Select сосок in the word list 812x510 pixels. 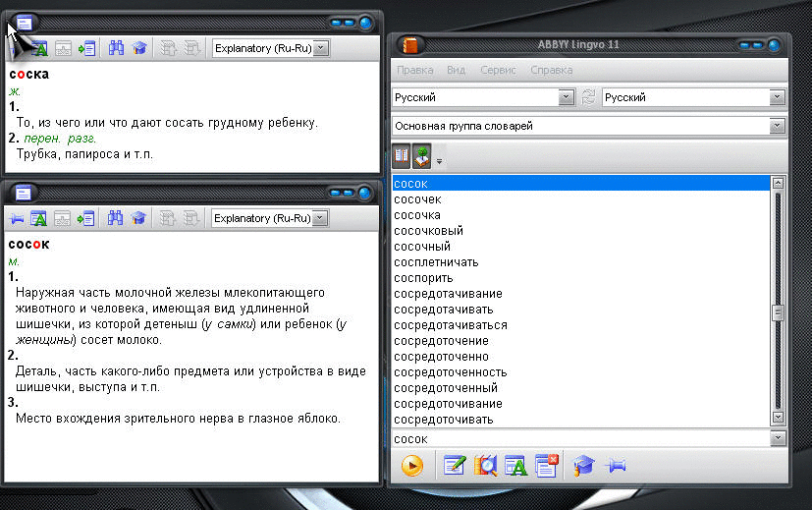point(581,184)
